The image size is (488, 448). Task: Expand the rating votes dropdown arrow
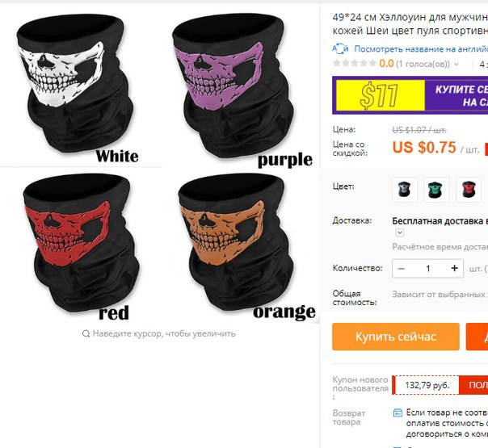(456, 65)
